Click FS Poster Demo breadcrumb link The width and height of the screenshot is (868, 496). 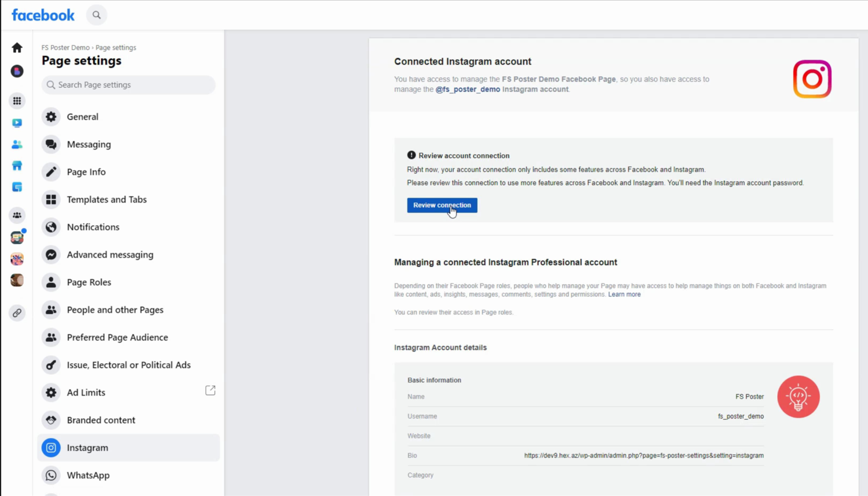65,47
